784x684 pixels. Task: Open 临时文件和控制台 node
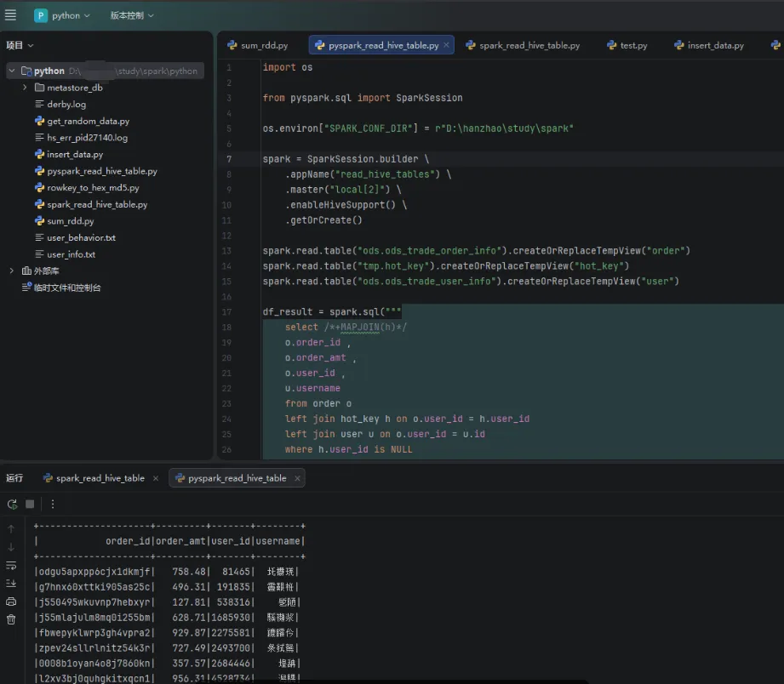click(x=67, y=288)
